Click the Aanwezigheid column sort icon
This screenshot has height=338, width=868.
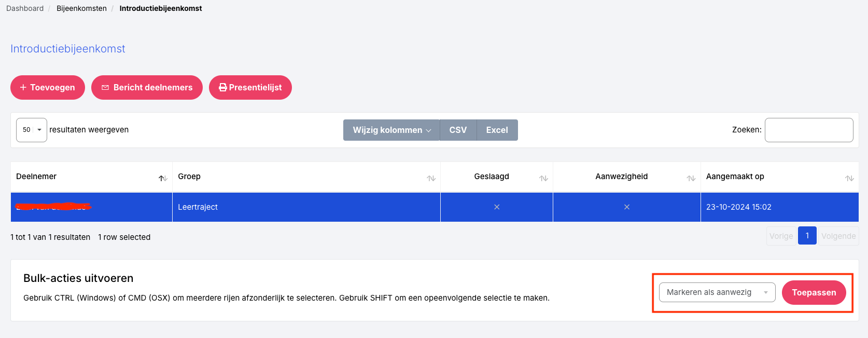pos(691,178)
